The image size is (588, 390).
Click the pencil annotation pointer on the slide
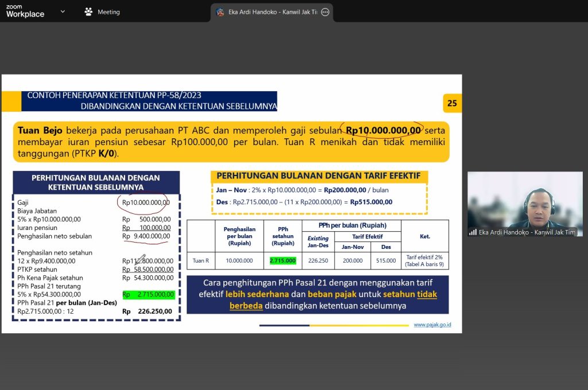tap(140, 260)
